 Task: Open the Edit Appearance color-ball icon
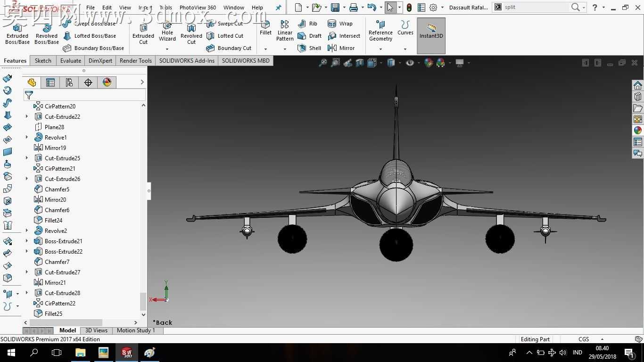click(x=429, y=63)
